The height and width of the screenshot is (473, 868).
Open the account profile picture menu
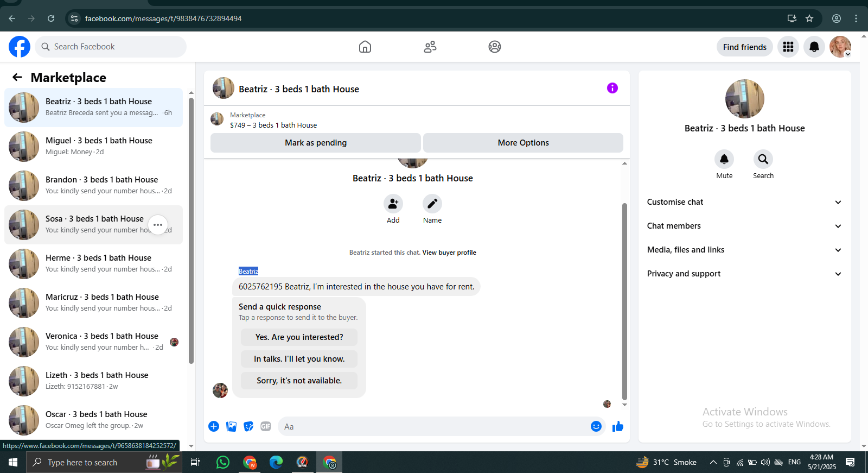(840, 47)
